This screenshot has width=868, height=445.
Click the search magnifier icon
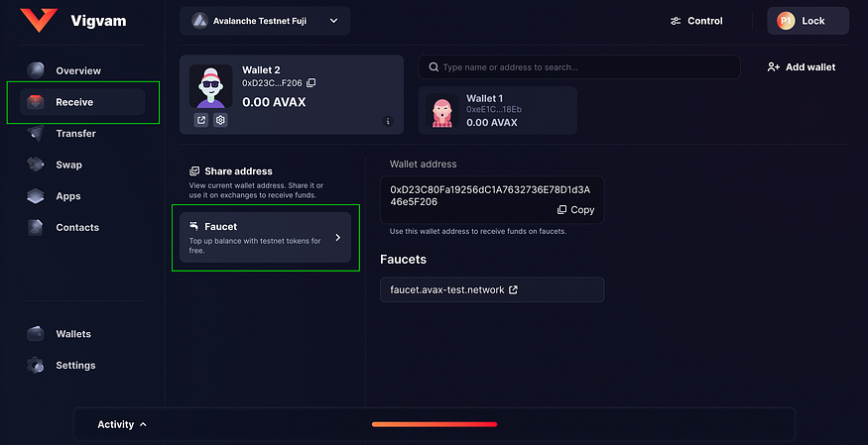[x=434, y=67]
